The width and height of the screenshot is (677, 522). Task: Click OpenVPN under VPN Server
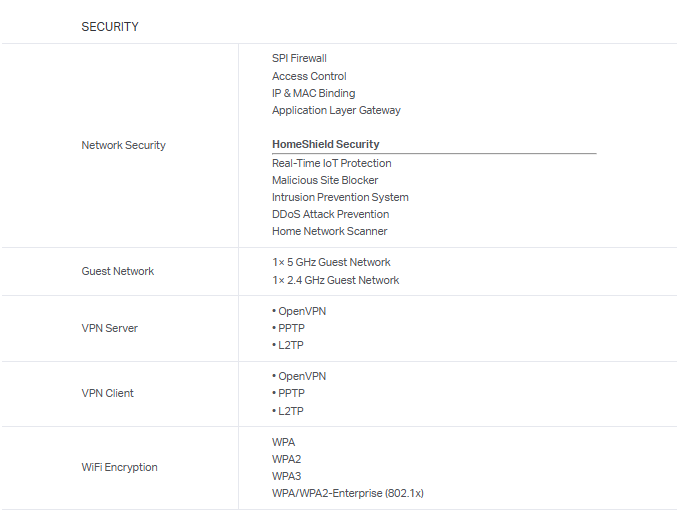click(301, 311)
